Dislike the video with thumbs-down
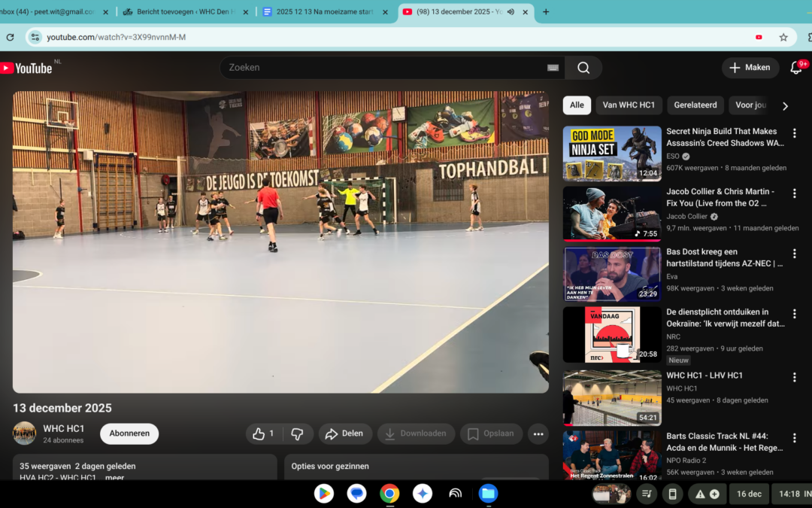This screenshot has width=812, height=508. point(297,433)
